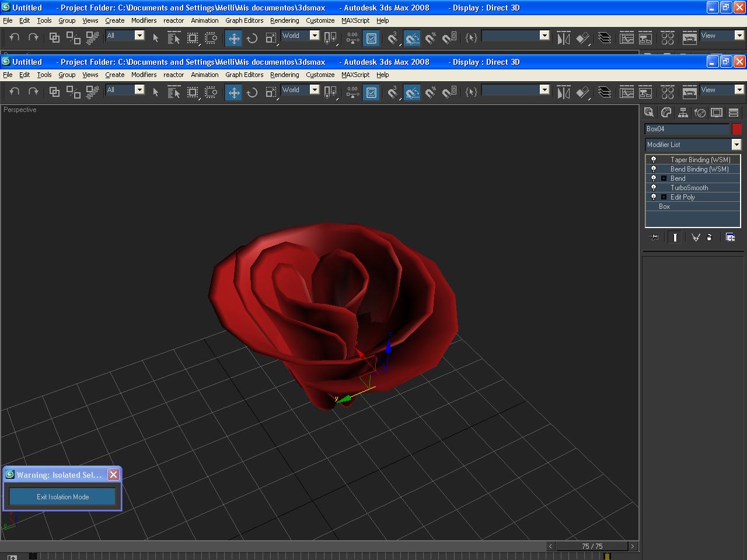Toggle Show End Result below the modifier stack

coord(675,237)
